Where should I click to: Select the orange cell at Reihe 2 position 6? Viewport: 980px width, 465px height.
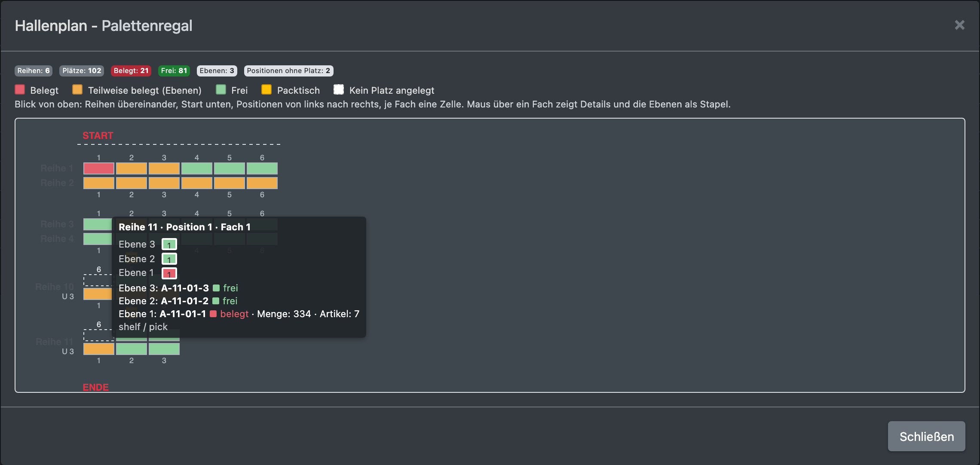click(262, 183)
